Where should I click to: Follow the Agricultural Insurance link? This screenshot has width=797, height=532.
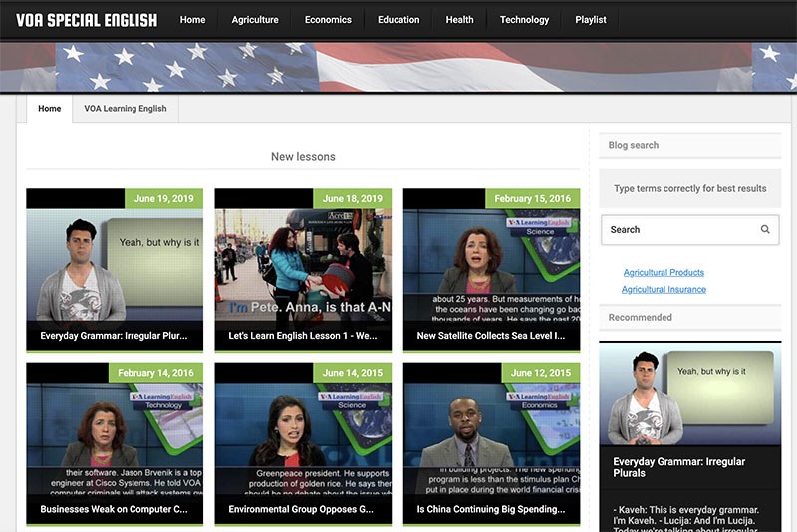point(664,289)
